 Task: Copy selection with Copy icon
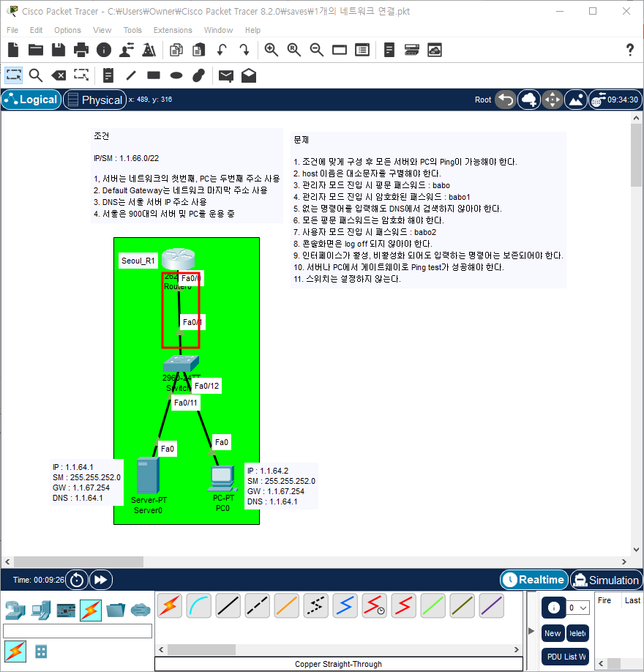[x=176, y=50]
